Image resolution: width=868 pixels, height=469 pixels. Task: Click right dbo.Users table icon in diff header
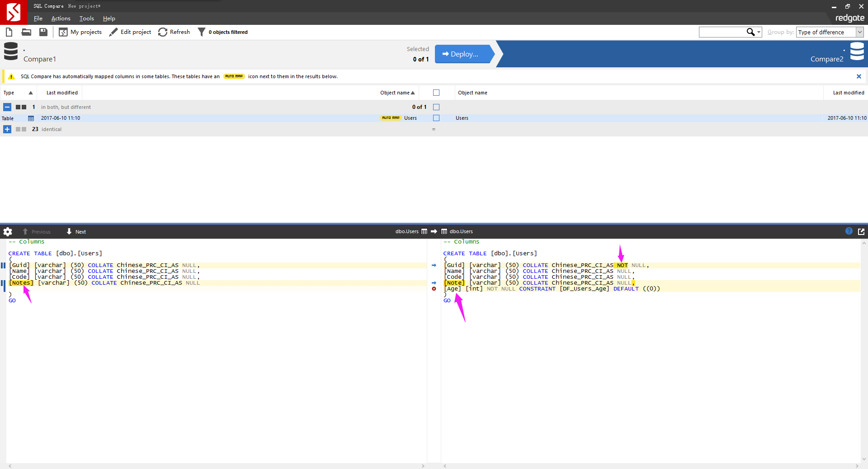[x=444, y=231]
